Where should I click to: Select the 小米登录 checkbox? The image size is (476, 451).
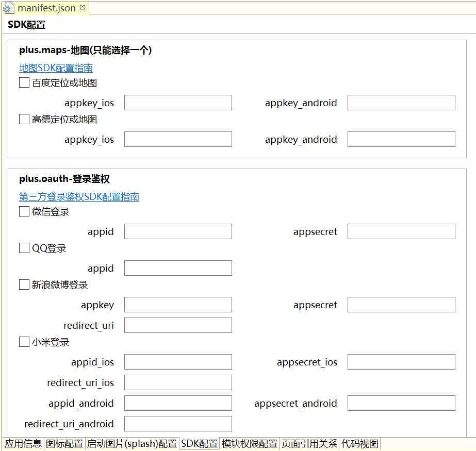tap(24, 342)
